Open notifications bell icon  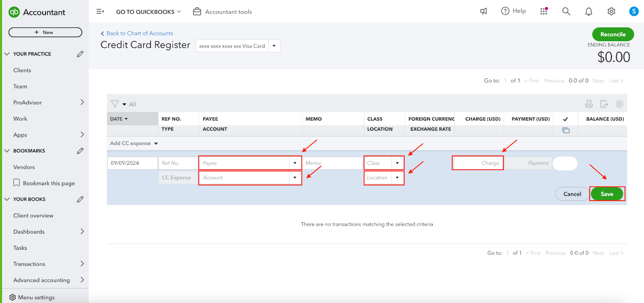tap(588, 11)
